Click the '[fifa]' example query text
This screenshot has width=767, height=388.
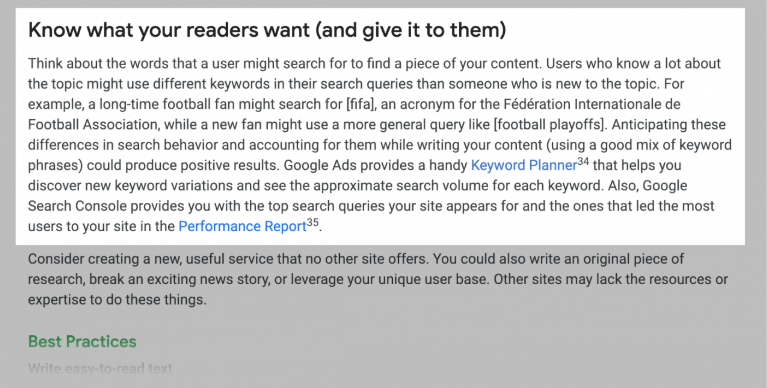(360, 104)
